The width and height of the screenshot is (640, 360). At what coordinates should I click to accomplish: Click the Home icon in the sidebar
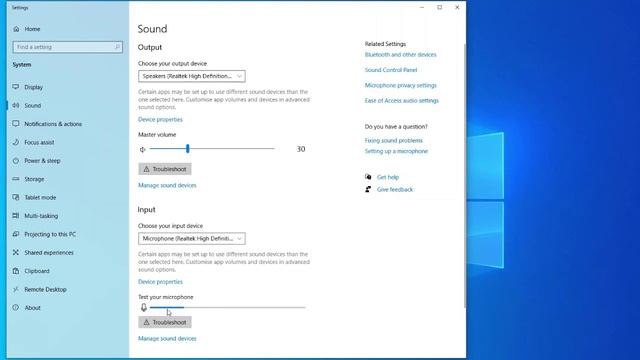pyautogui.click(x=16, y=29)
